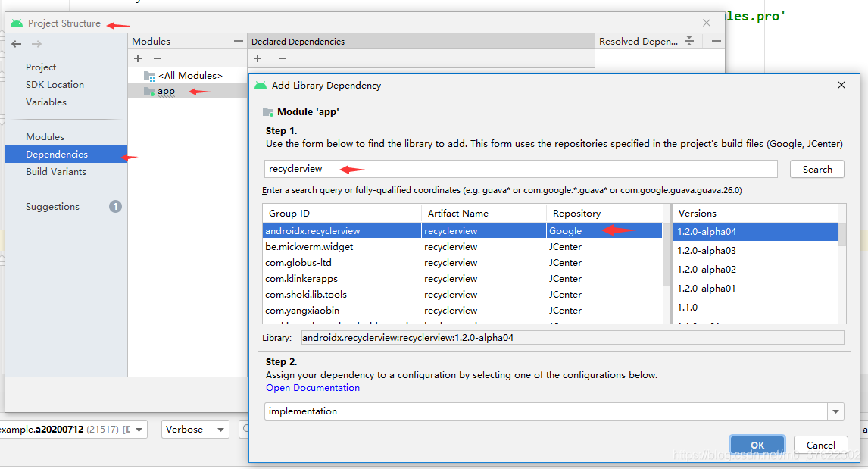Click the app module folder icon

[150, 91]
